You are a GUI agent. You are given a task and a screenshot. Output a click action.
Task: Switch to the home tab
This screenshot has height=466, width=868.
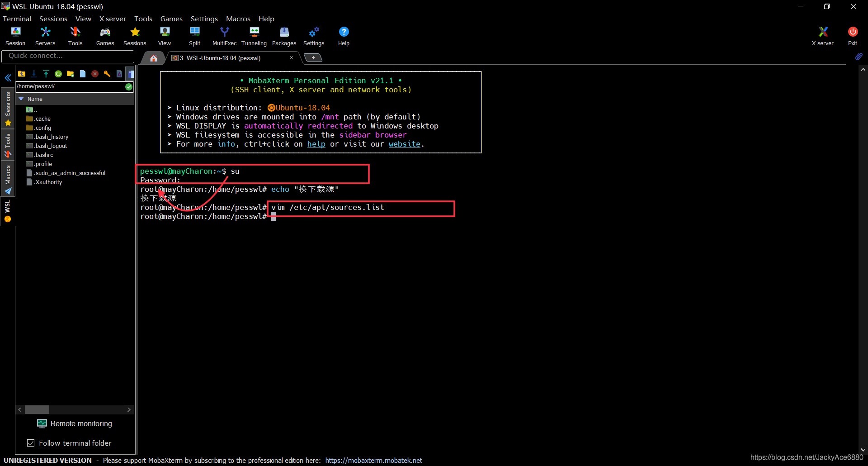pos(154,58)
